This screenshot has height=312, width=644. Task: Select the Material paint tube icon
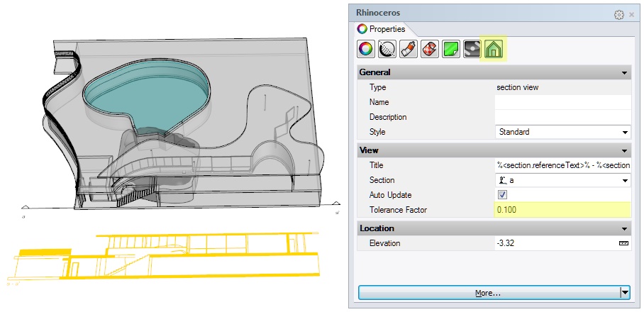click(x=408, y=49)
